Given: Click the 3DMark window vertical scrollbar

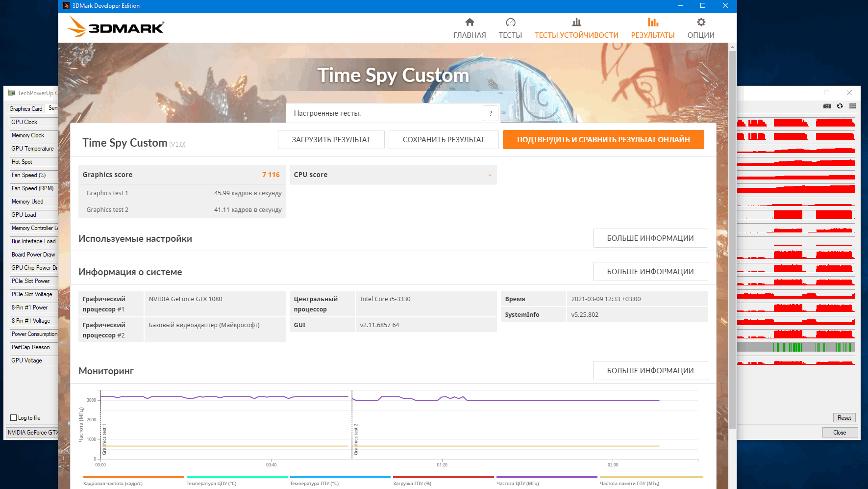Looking at the screenshot, I should (x=732, y=239).
